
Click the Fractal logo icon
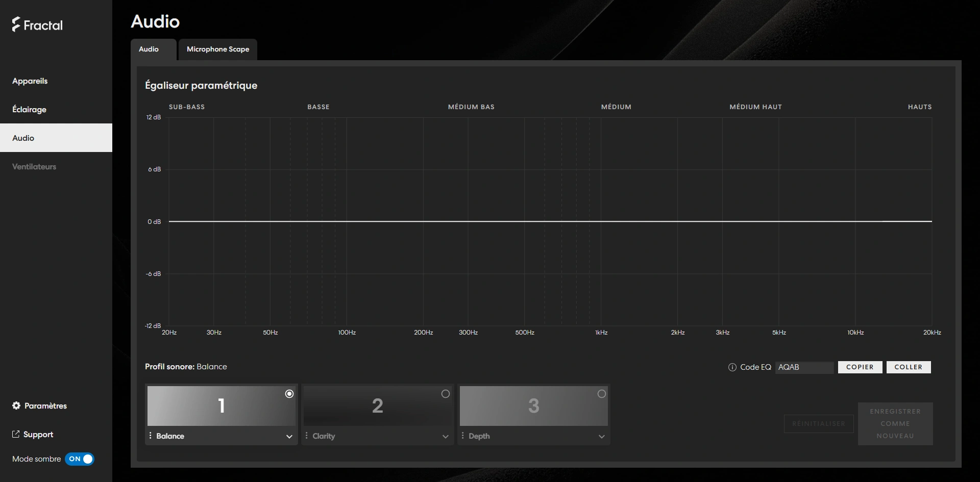(x=16, y=24)
